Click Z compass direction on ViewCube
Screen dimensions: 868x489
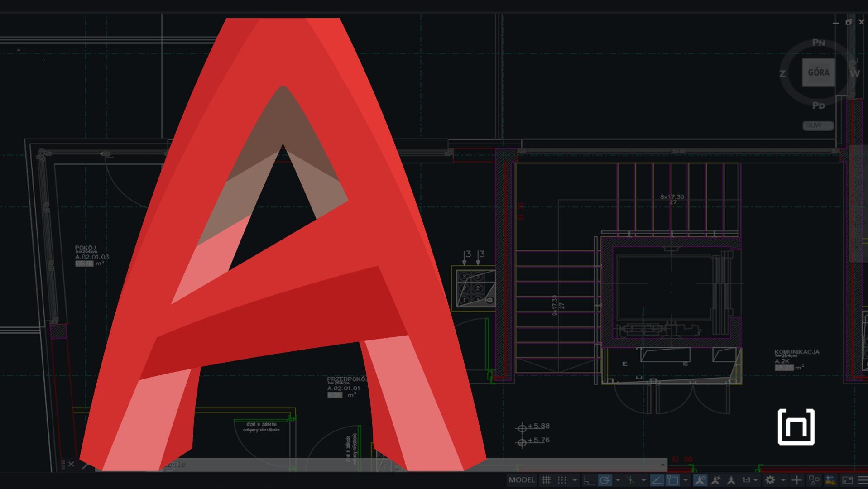tap(782, 73)
